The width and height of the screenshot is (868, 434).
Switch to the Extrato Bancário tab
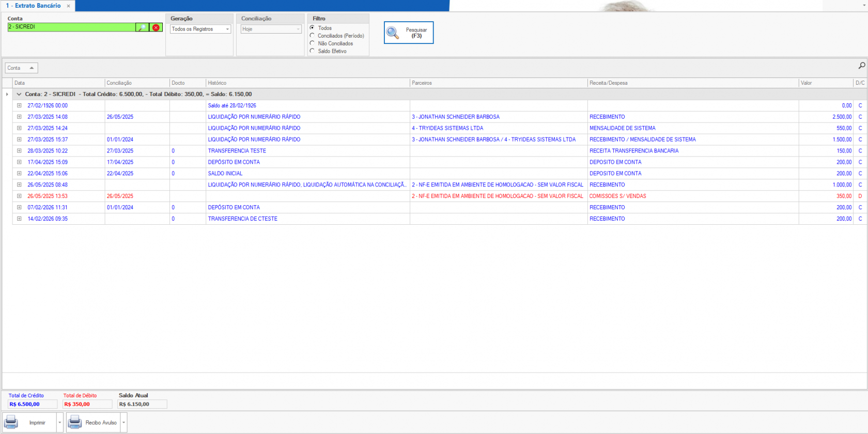pyautogui.click(x=34, y=6)
